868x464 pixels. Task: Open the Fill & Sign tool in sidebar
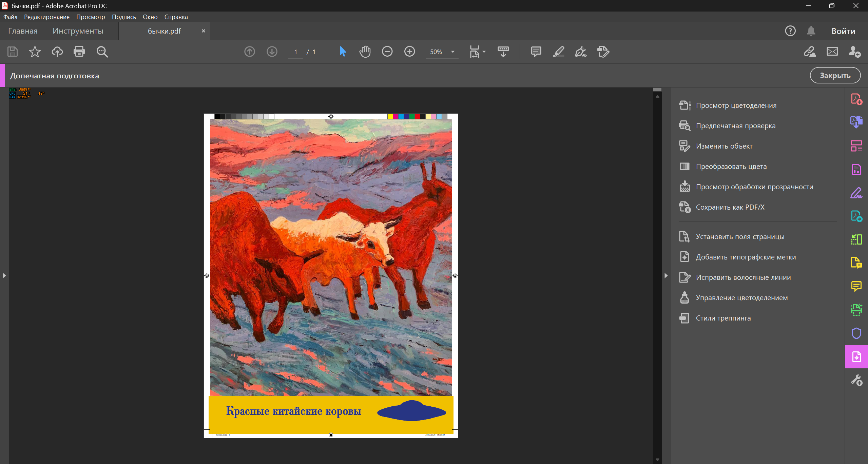(856, 193)
